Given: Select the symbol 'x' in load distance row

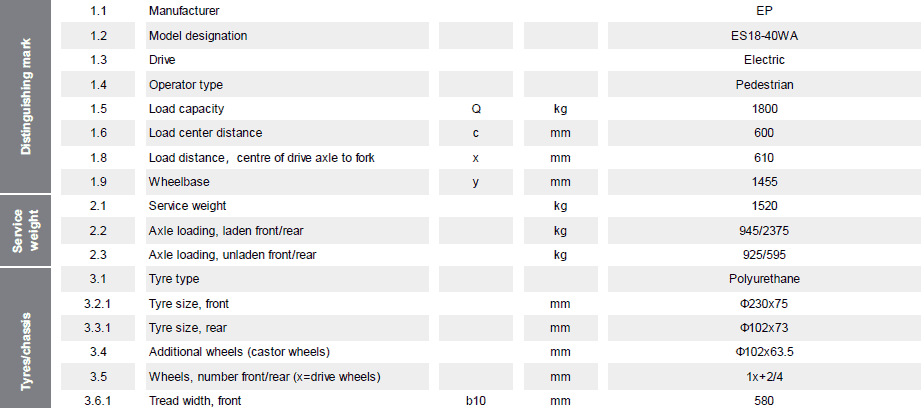Looking at the screenshot, I should point(476,157).
